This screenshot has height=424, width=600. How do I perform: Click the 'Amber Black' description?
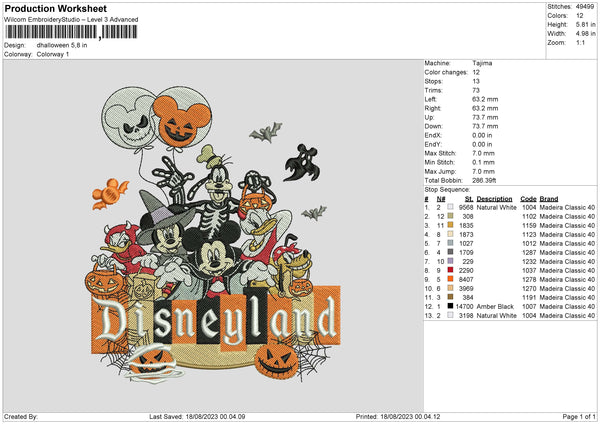[494, 307]
